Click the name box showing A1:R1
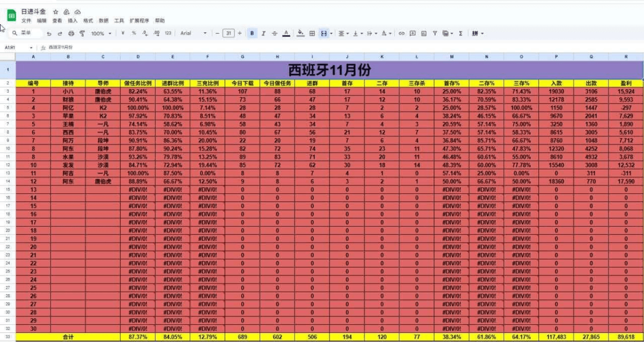 pos(14,47)
